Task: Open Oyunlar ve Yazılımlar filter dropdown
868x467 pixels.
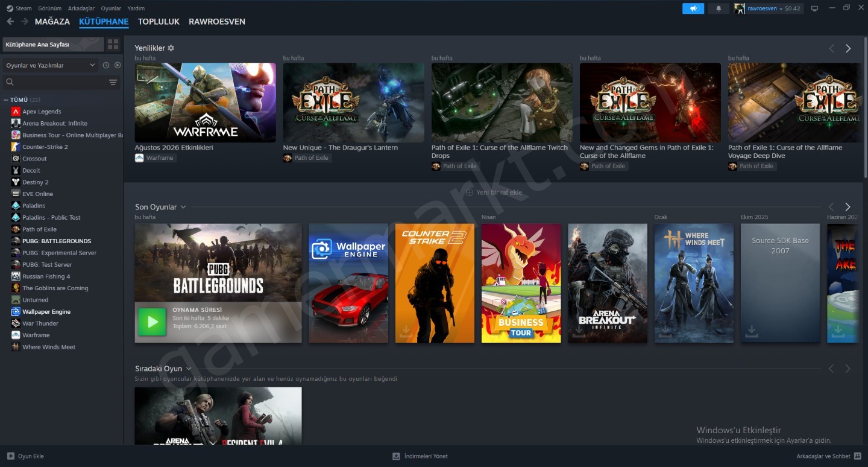Action: pyautogui.click(x=50, y=65)
